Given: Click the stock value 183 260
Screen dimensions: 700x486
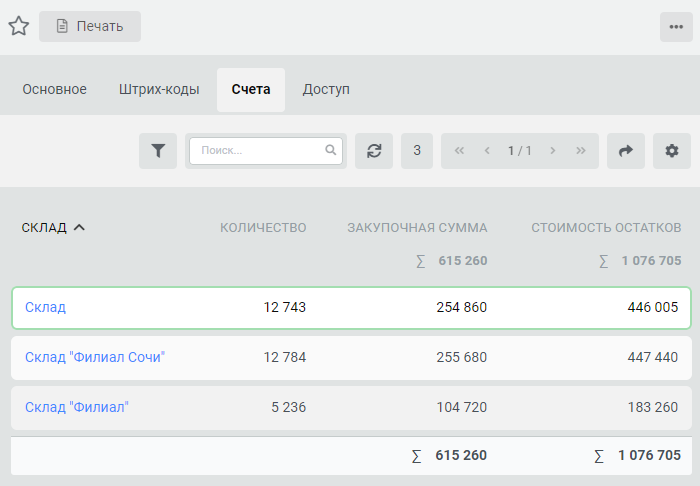Looking at the screenshot, I should pos(653,407).
